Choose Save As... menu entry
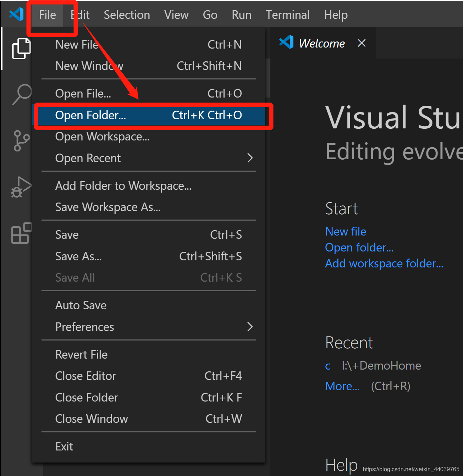 (x=149, y=256)
